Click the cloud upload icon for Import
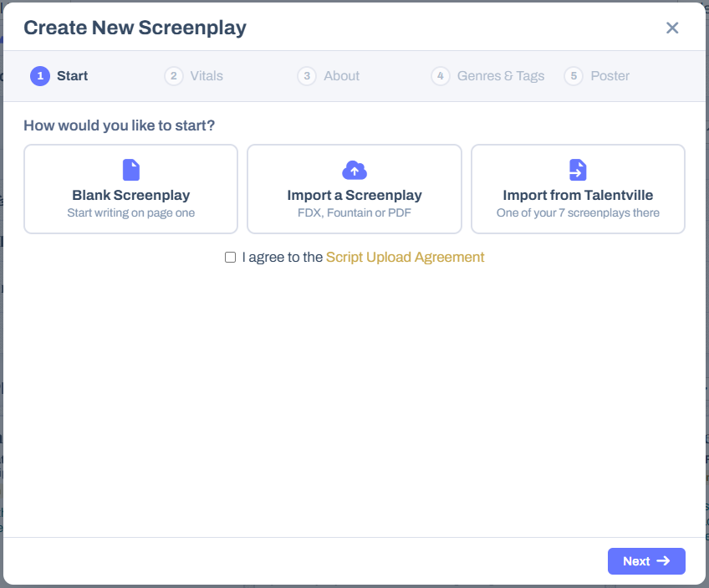 (x=354, y=170)
